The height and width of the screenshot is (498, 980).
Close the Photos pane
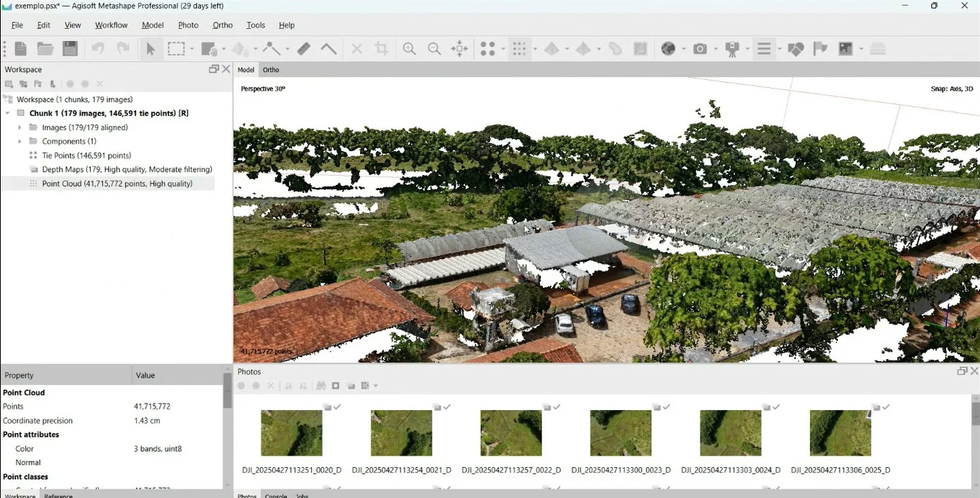[x=974, y=371]
